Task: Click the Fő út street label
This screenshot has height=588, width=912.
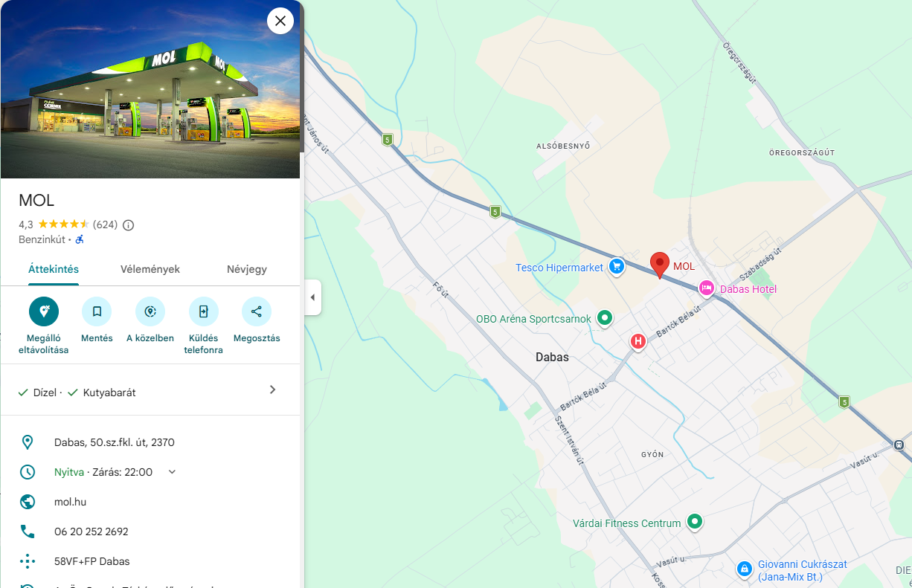Action: (x=441, y=289)
